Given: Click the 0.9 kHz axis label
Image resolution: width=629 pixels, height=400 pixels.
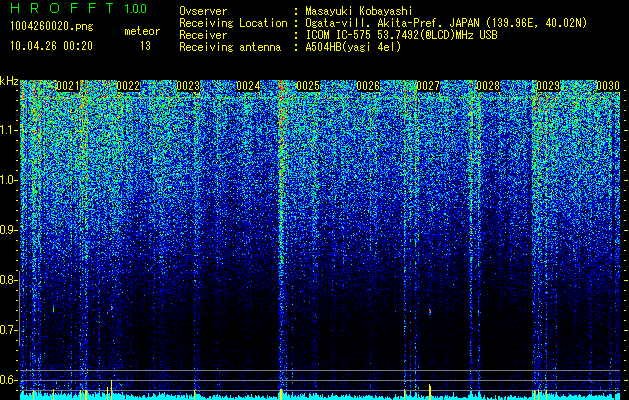Looking at the screenshot, I should click(9, 230).
